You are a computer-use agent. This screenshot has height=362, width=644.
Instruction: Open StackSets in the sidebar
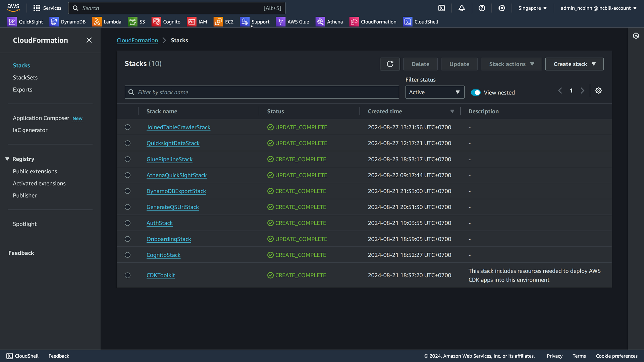[25, 77]
